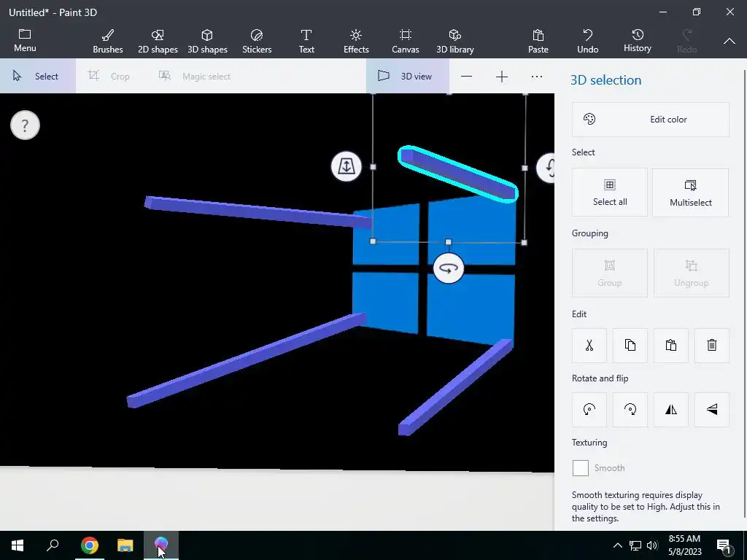This screenshot has width=747, height=560.
Task: Open the Canvas settings
Action: click(x=406, y=42)
